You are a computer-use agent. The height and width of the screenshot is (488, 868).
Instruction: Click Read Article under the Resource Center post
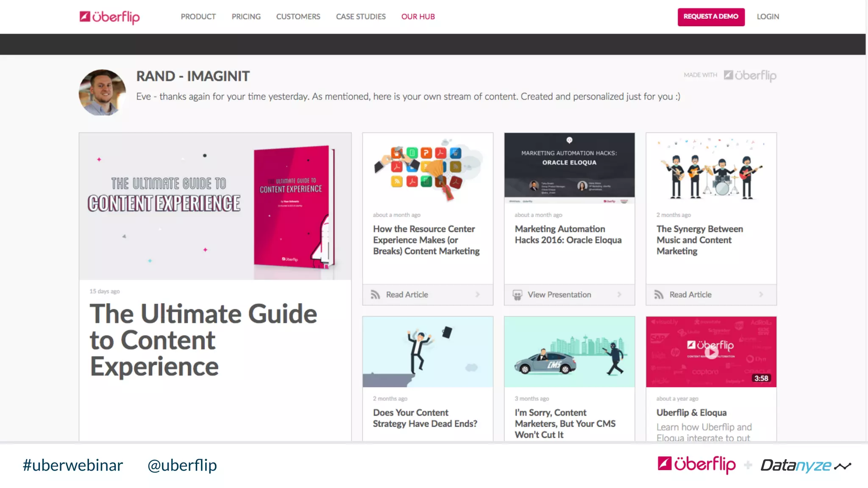(407, 294)
